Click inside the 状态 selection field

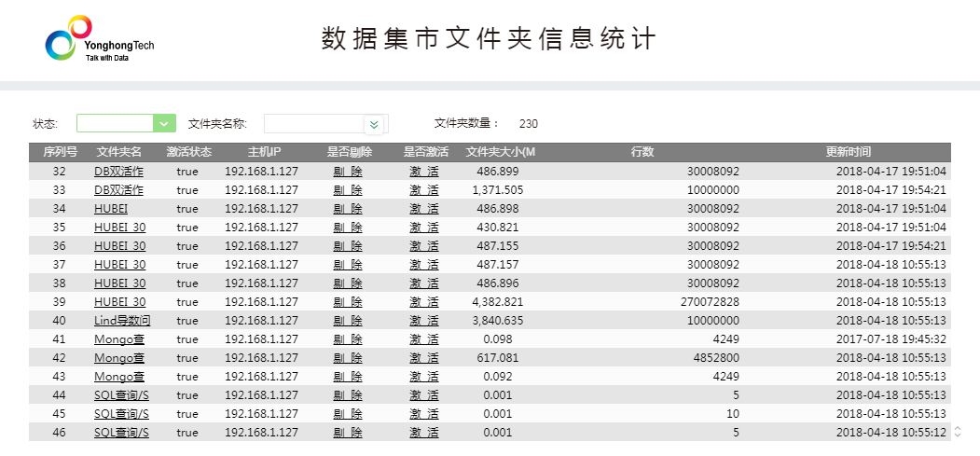pyautogui.click(x=114, y=123)
